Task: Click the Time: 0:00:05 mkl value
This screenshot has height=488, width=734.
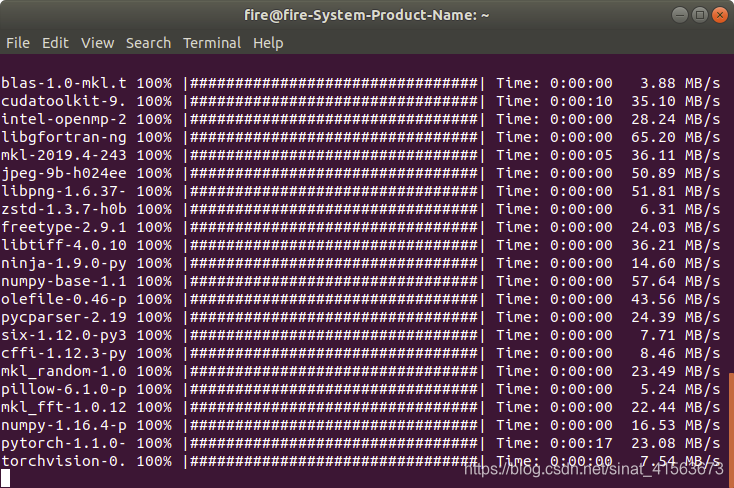Action: coord(554,155)
